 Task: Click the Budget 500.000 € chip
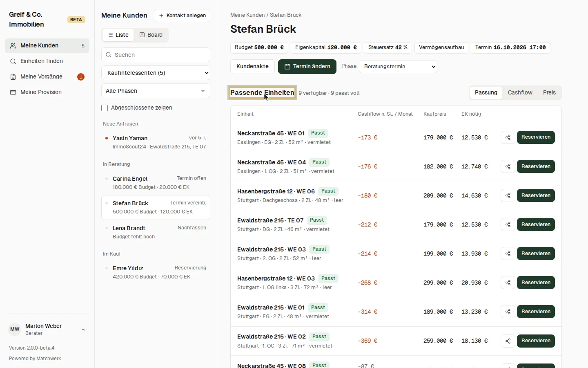[x=259, y=47]
